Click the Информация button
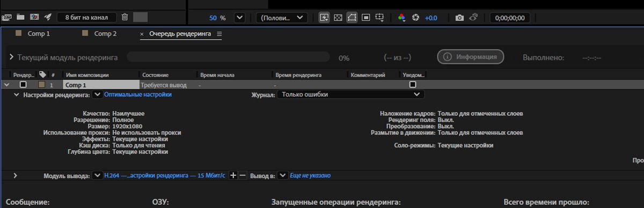Viewport: 644px width, 208px height. (471, 57)
